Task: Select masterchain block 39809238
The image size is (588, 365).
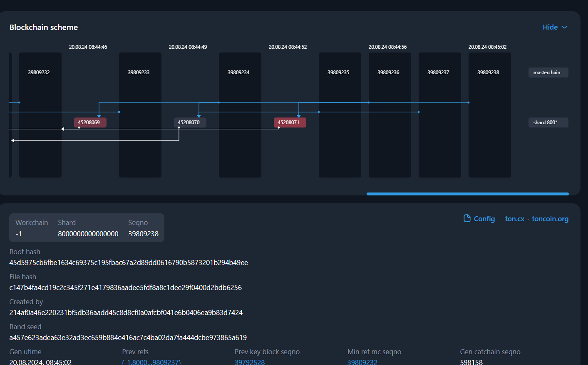Action: click(490, 115)
